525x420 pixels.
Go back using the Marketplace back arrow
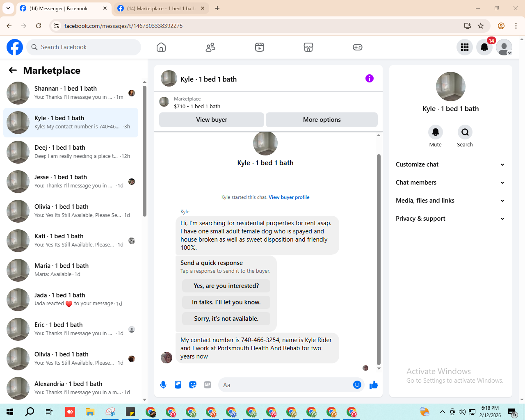tap(13, 70)
